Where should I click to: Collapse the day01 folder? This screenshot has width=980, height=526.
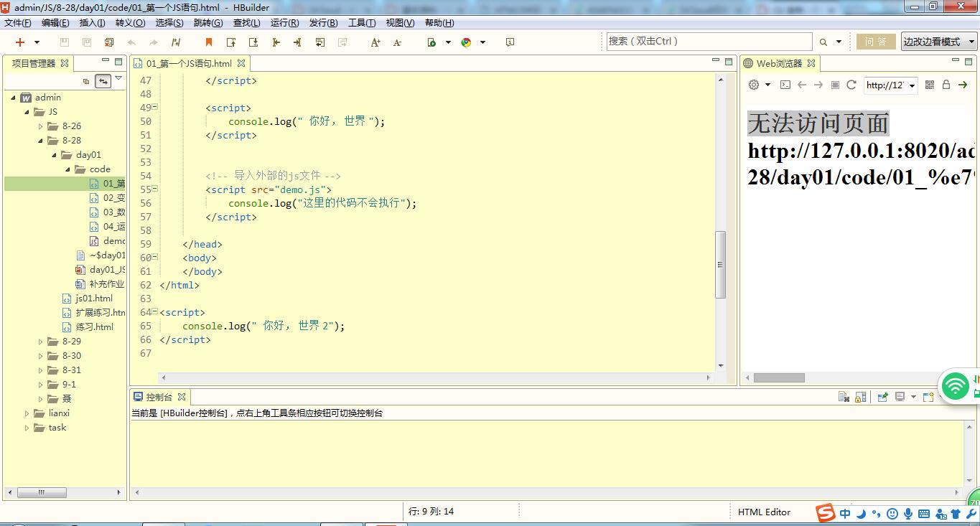(55, 155)
